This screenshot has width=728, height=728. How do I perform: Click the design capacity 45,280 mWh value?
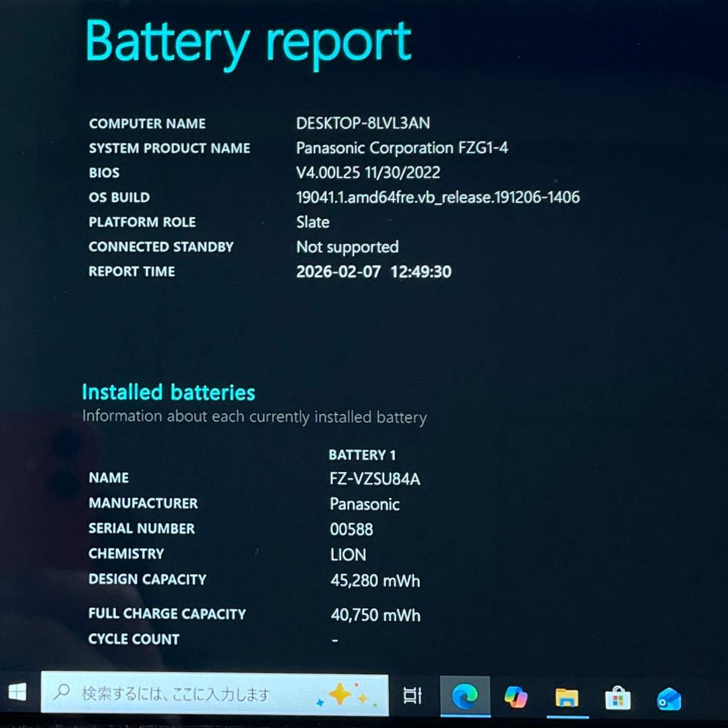pos(375,580)
